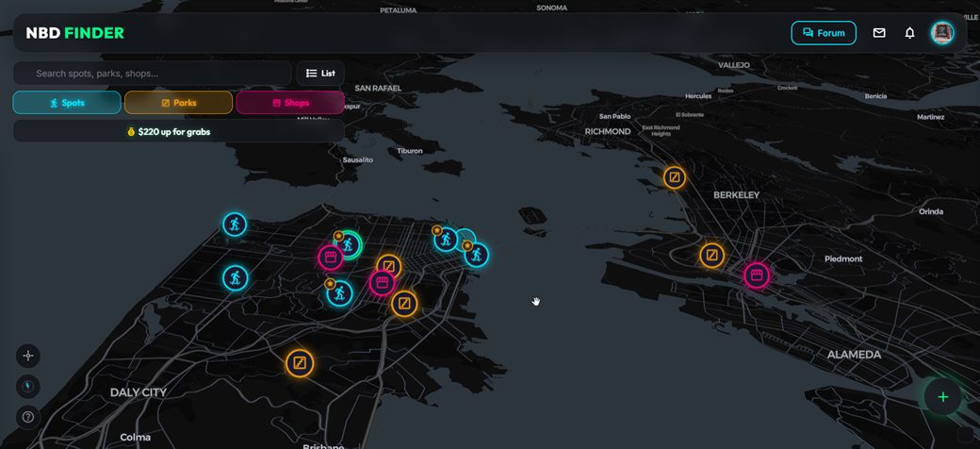
Task: Open the park marker nearest Daly City
Action: 300,363
